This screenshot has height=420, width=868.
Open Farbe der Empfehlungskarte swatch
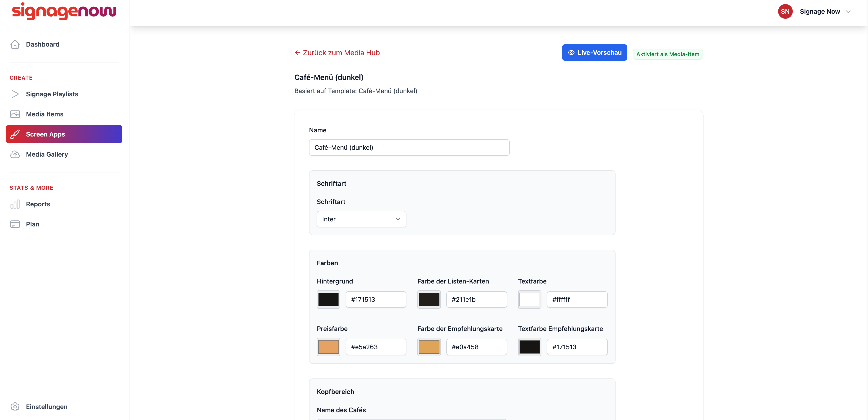click(x=429, y=347)
